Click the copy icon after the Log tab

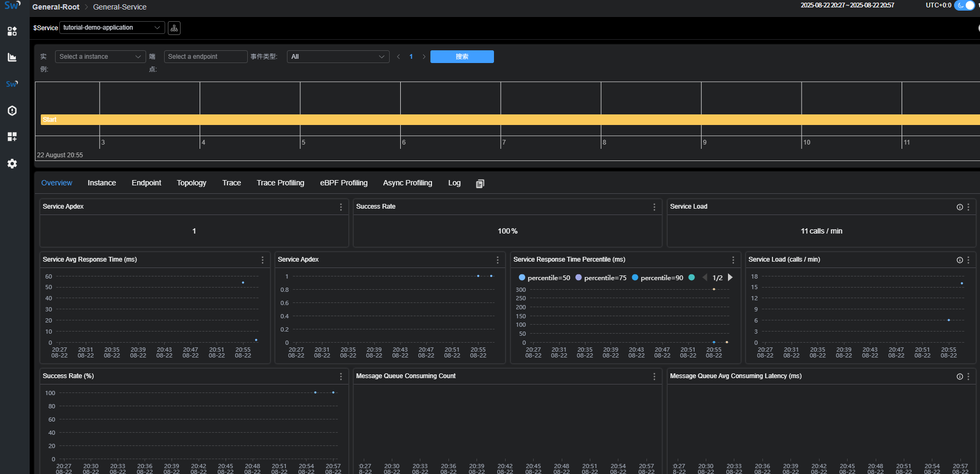[x=480, y=184]
